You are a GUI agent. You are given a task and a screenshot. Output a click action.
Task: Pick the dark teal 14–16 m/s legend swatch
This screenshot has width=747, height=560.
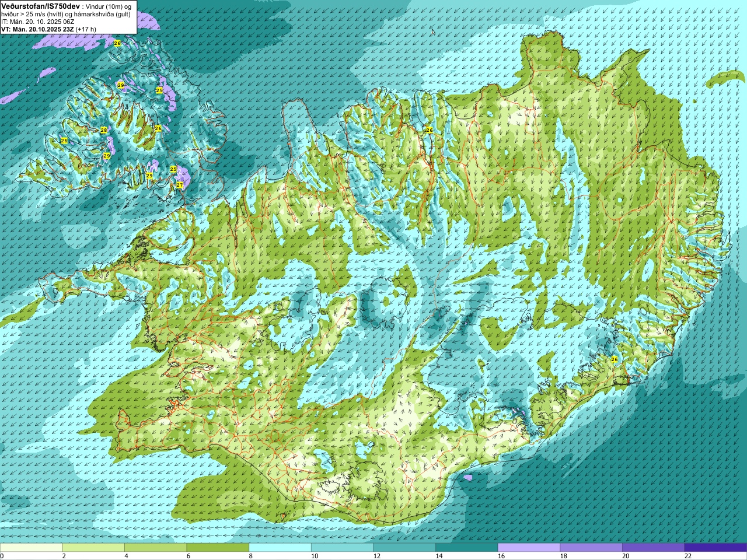[x=467, y=548]
